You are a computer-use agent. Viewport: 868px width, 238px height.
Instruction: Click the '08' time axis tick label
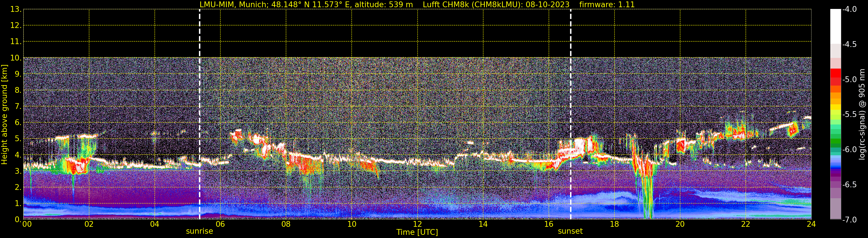coord(286,224)
